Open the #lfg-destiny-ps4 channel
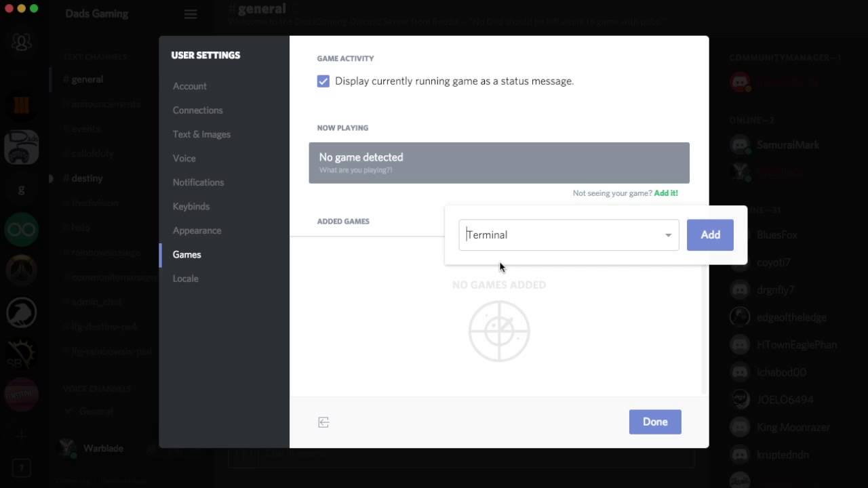The width and height of the screenshot is (868, 488). [102, 327]
